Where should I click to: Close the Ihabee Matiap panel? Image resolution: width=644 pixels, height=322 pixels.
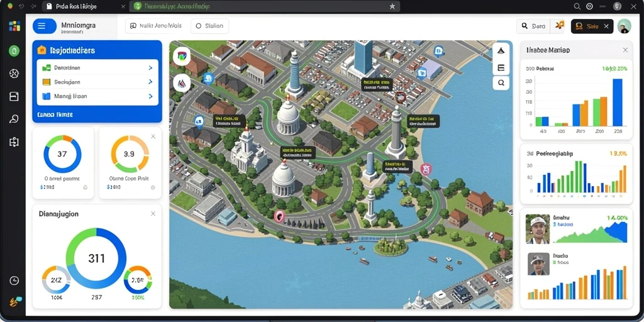(625, 50)
